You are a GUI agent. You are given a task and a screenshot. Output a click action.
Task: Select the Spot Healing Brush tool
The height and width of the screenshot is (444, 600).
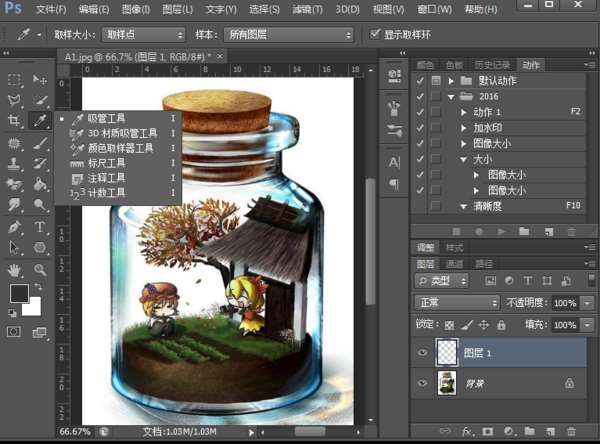(x=14, y=144)
